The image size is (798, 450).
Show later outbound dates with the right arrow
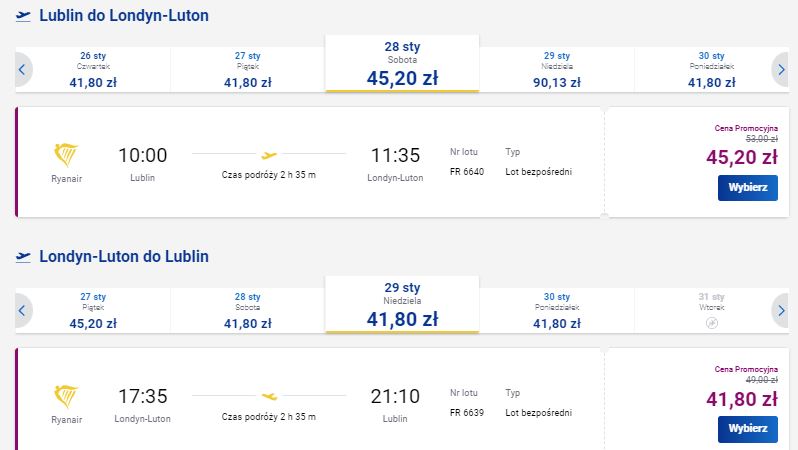tap(781, 69)
